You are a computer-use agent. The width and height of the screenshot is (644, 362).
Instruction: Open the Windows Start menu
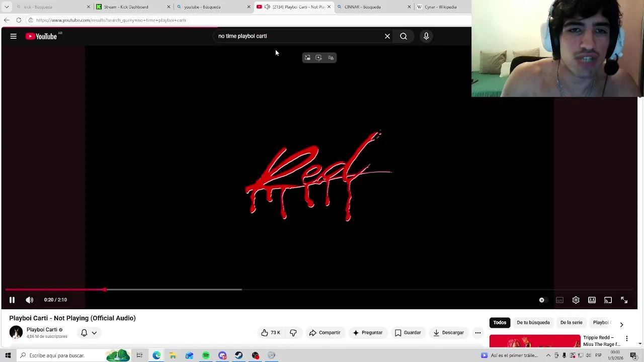(x=8, y=355)
